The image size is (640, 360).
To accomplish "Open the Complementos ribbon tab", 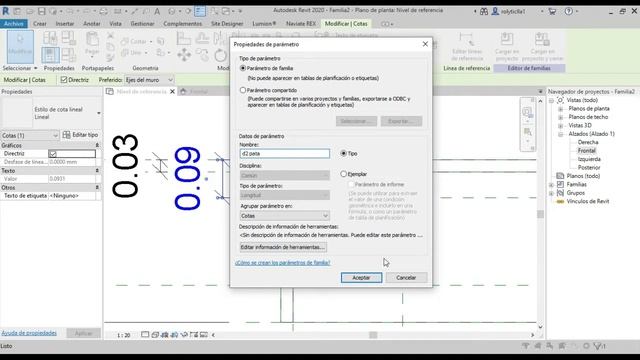I will point(182,24).
